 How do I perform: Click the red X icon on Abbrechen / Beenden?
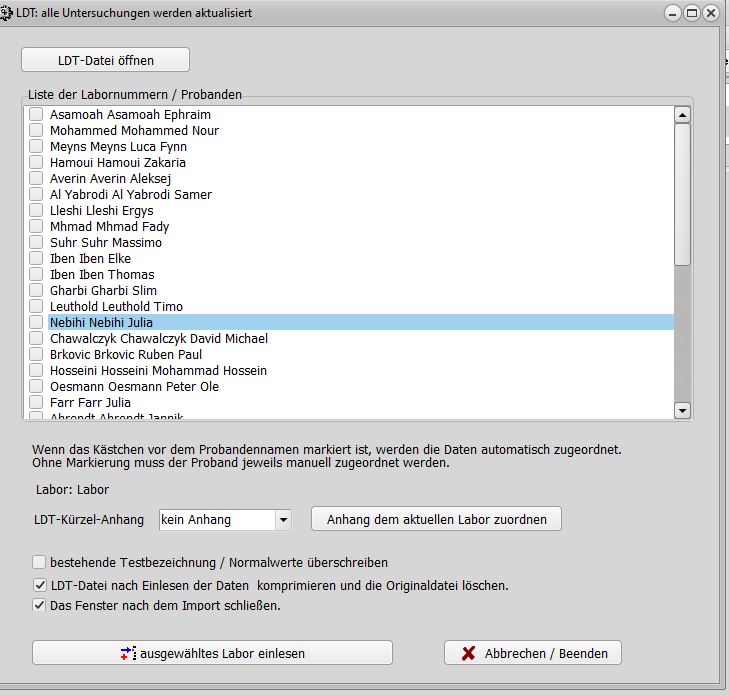(468, 654)
